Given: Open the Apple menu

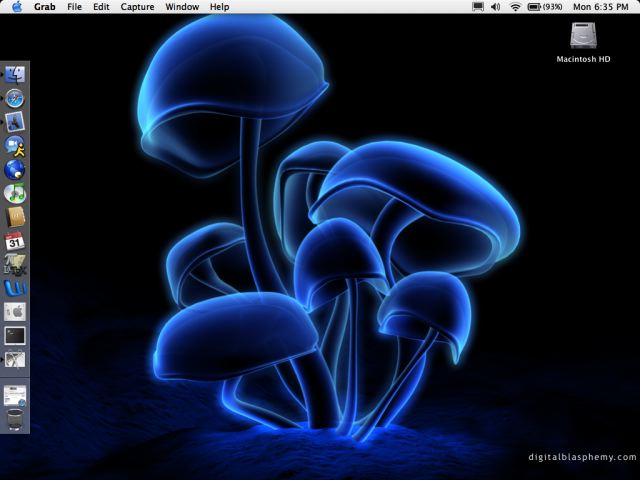Looking at the screenshot, I should tap(16, 7).
